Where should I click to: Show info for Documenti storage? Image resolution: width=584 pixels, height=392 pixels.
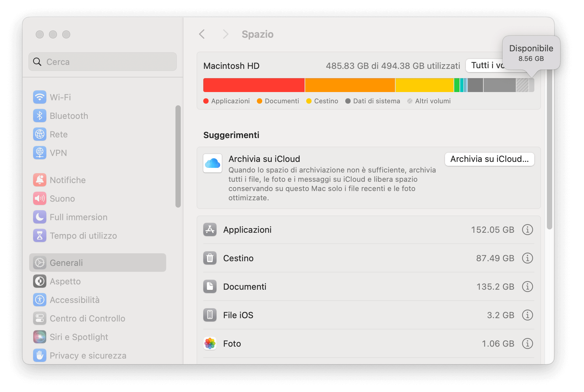[527, 286]
